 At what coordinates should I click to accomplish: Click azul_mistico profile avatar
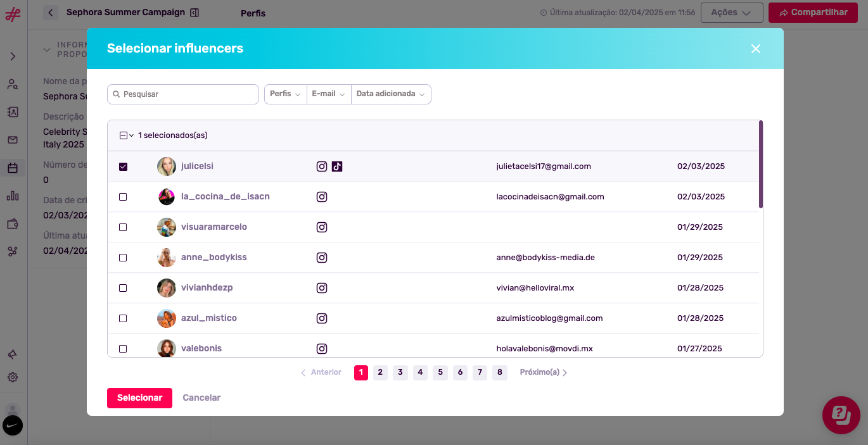(x=167, y=318)
